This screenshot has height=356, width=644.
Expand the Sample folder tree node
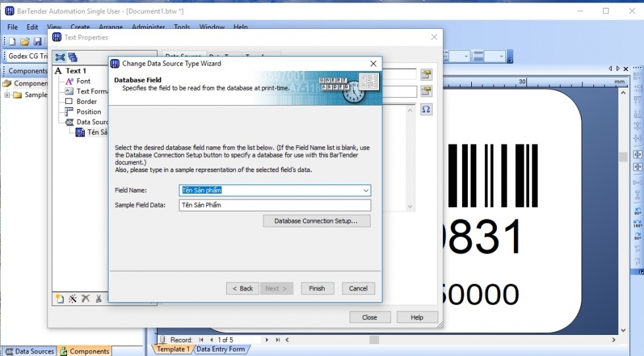[x=7, y=95]
